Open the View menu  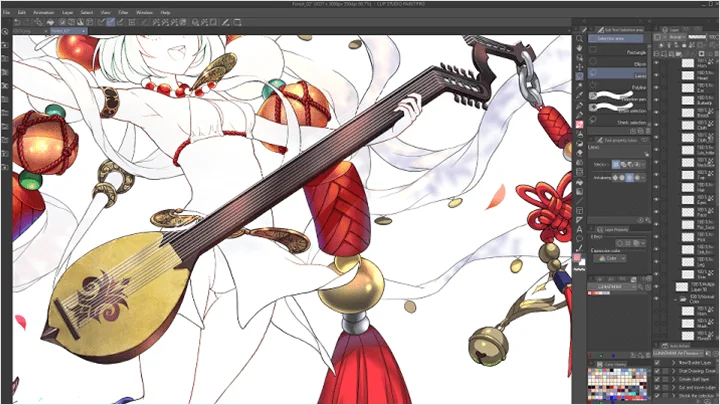tap(105, 12)
